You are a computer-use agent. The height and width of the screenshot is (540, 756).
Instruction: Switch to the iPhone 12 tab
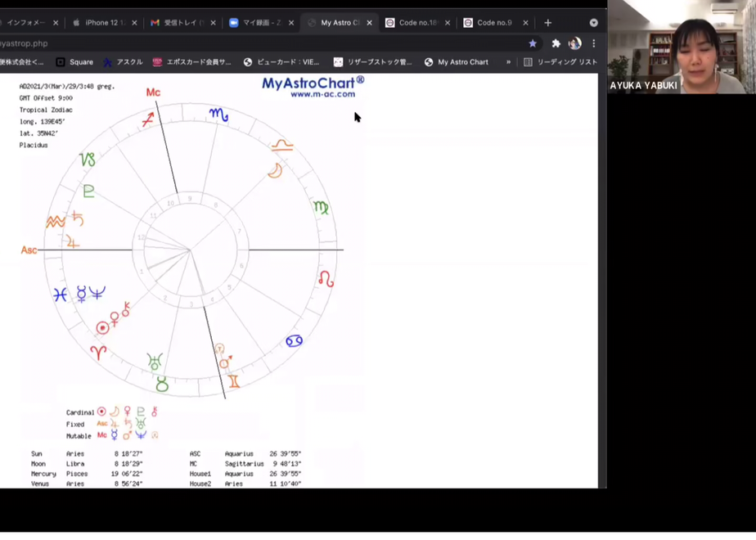(x=101, y=23)
